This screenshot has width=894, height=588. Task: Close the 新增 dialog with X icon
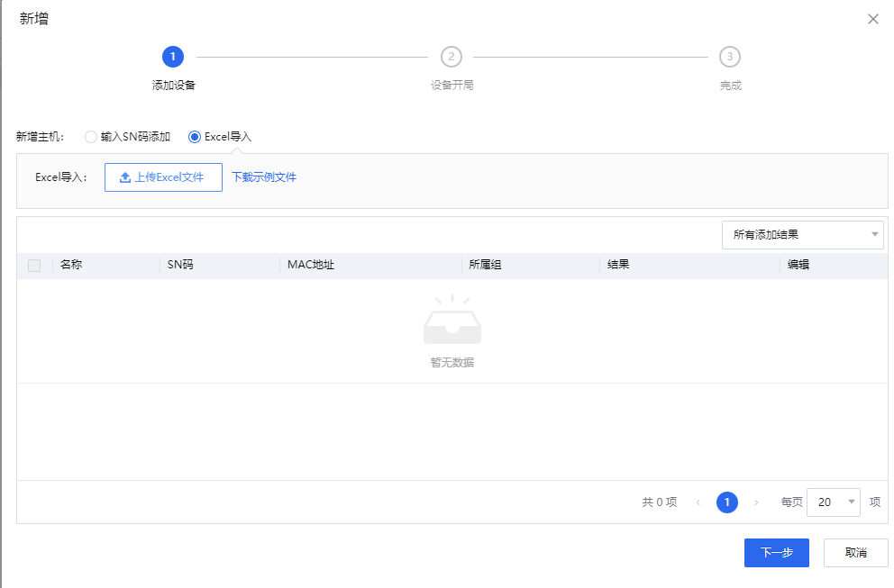872,19
